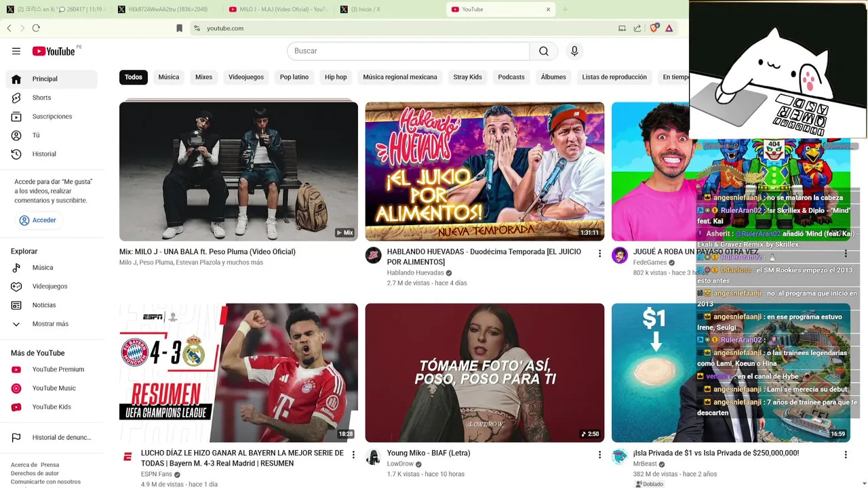Open the MILO J UNA BALA mix thumbnail
This screenshot has height=488, width=868.
(x=239, y=171)
